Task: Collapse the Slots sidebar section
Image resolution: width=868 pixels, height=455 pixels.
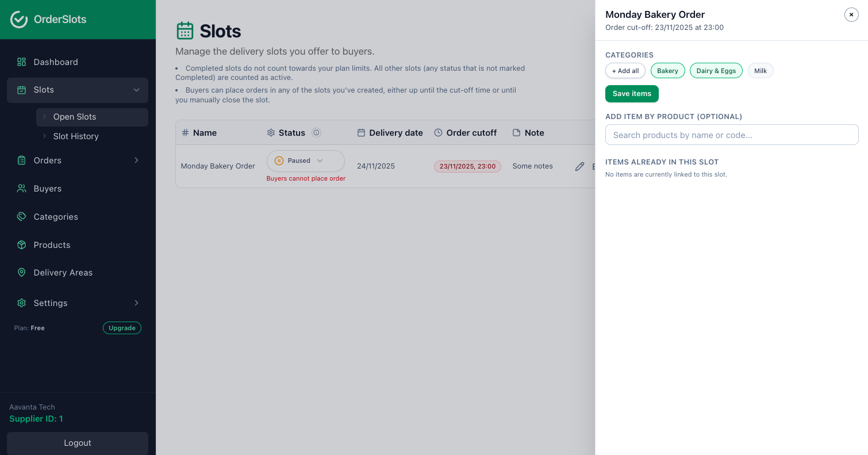Action: pos(136,90)
